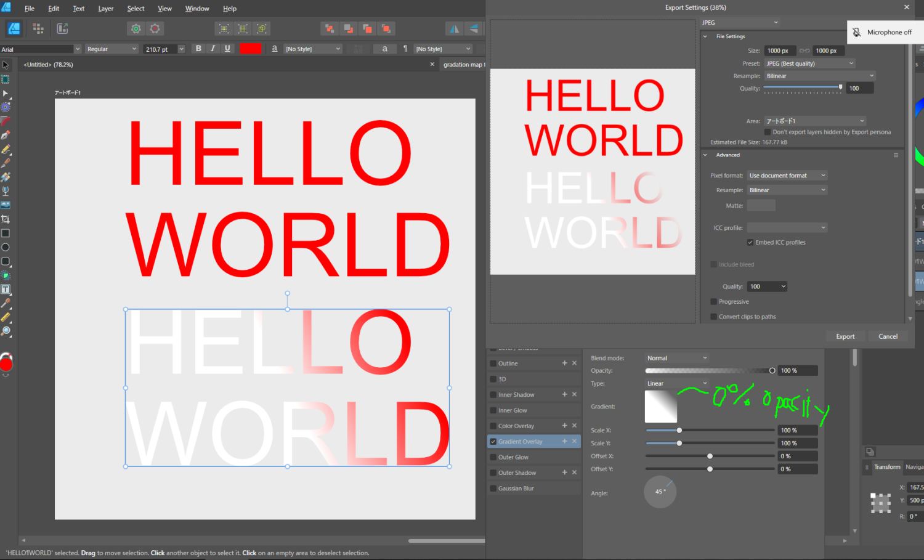
Task: Activate the Text tool
Action: 6,288
